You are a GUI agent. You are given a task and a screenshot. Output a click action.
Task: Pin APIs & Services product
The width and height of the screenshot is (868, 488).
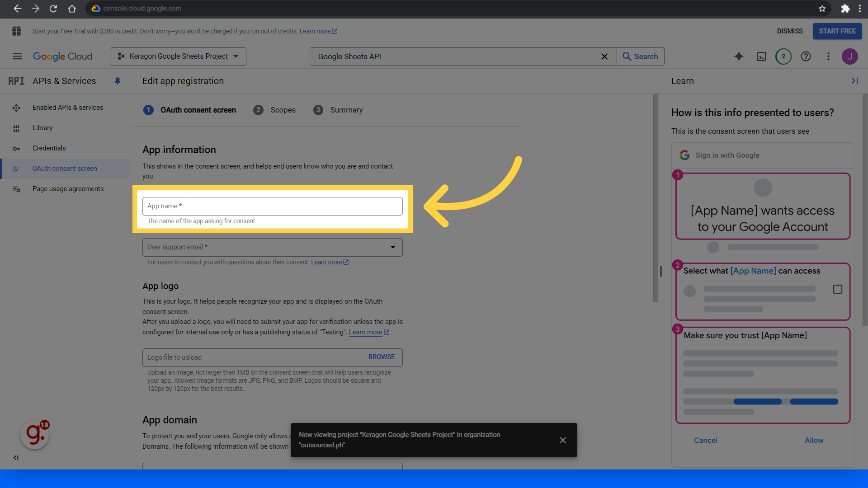118,81
